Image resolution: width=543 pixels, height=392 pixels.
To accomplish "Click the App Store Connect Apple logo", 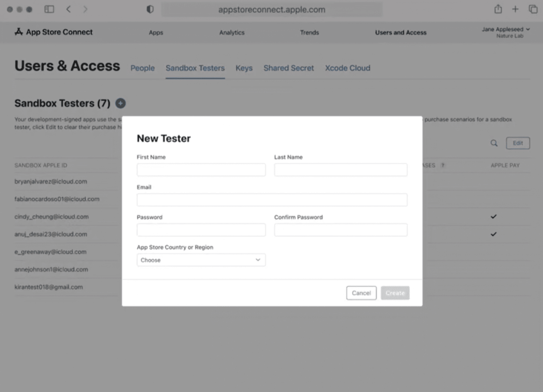I will (x=18, y=32).
